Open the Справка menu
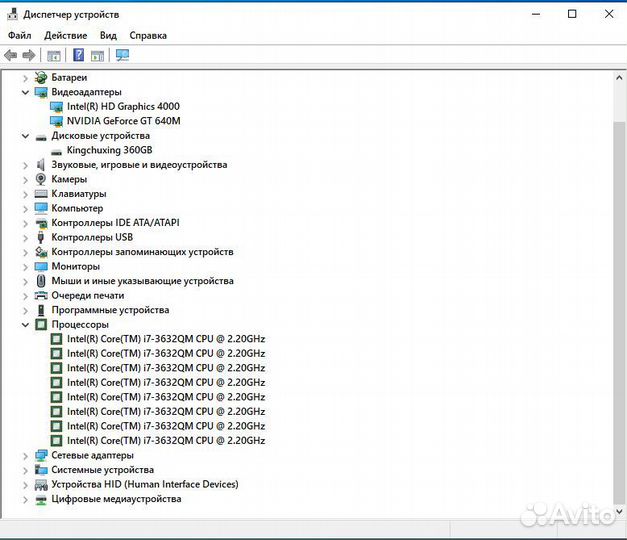The width and height of the screenshot is (627, 540). pos(148,35)
